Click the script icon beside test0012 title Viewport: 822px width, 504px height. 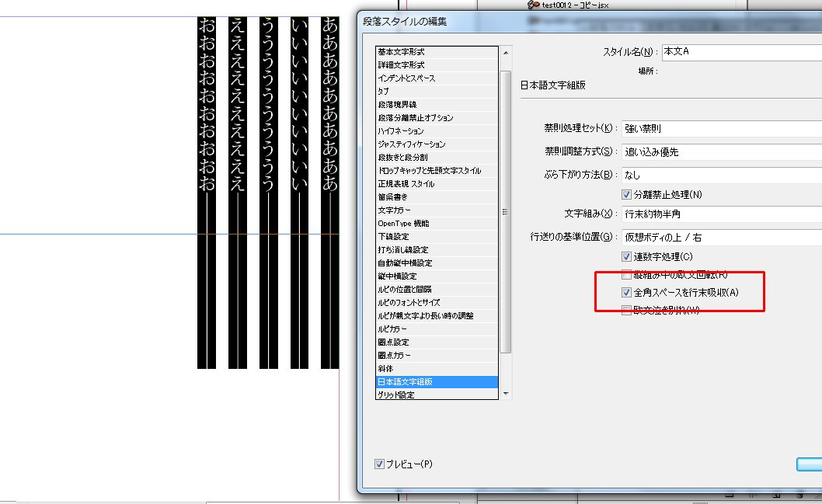click(534, 5)
